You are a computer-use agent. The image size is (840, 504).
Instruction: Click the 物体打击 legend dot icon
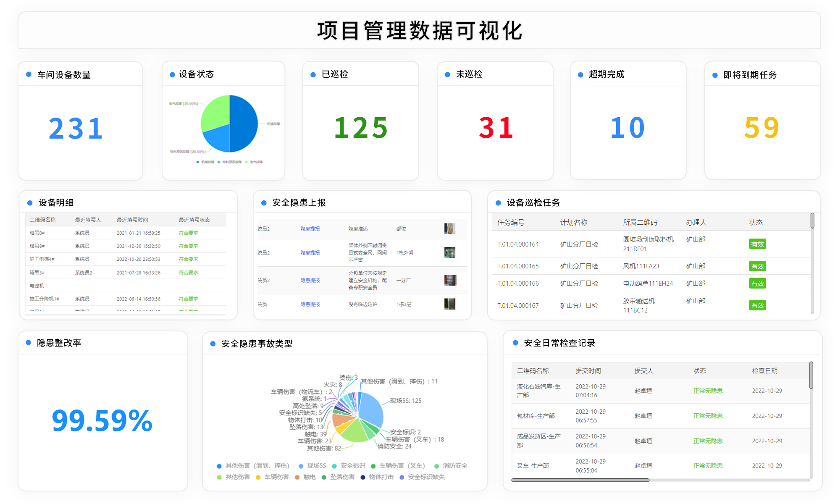[363, 477]
